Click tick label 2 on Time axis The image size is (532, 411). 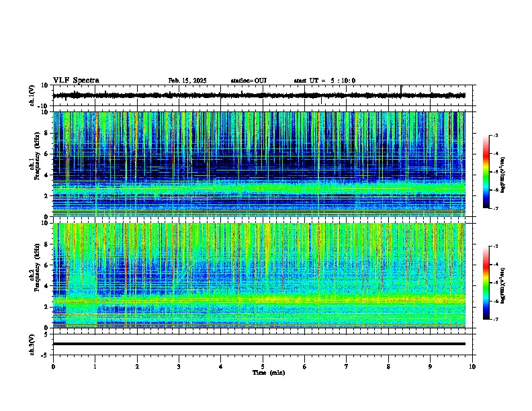pos(137,367)
